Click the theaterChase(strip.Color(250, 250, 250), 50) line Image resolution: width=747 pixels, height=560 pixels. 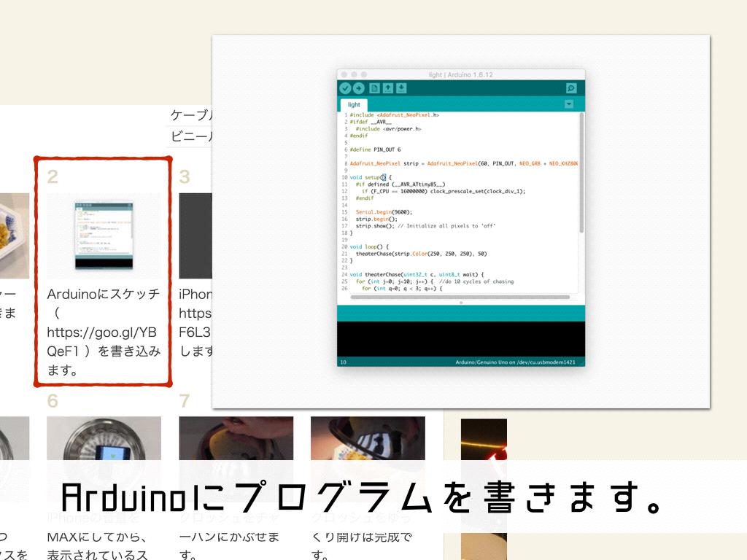[421, 254]
